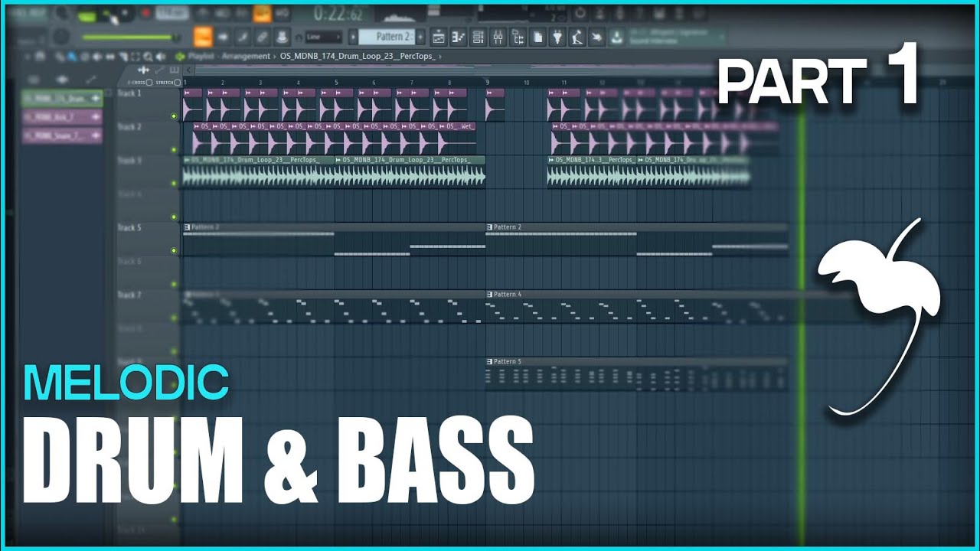Image resolution: width=980 pixels, height=551 pixels.
Task: Toggle the orange typing-keyboard icon on the second toolbar row
Action: pos(204,37)
